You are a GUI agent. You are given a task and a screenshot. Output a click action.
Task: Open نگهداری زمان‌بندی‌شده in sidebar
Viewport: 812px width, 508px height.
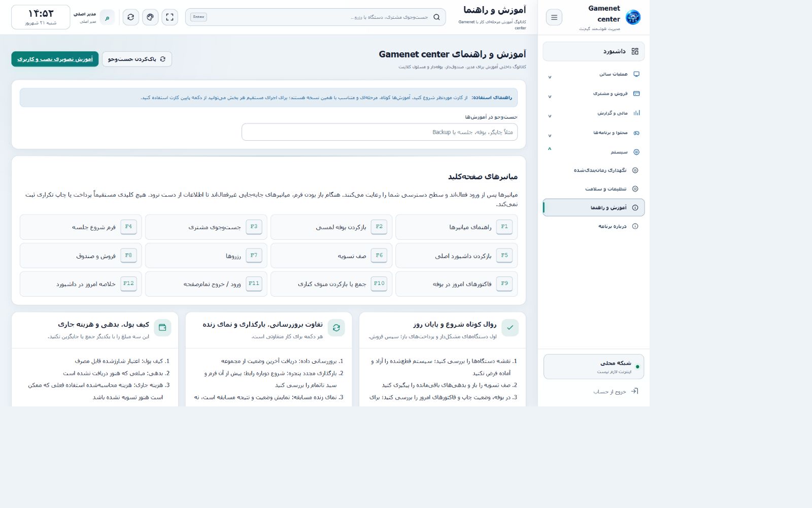click(594, 170)
